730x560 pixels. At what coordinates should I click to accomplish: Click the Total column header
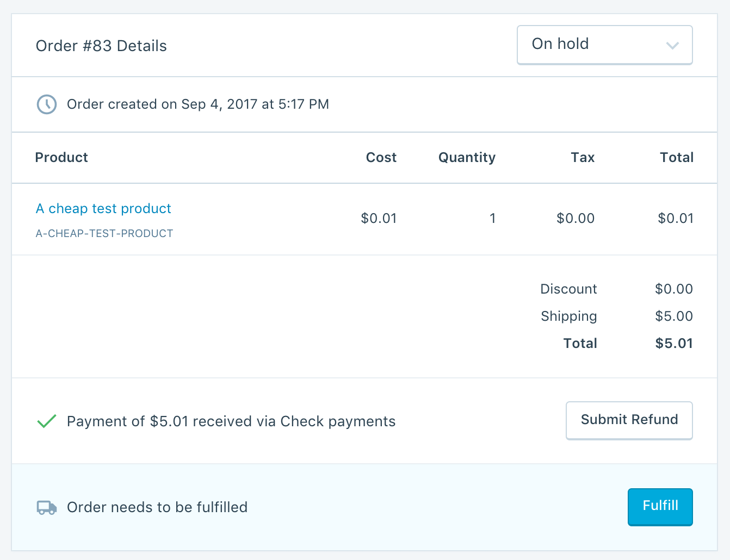click(x=676, y=158)
